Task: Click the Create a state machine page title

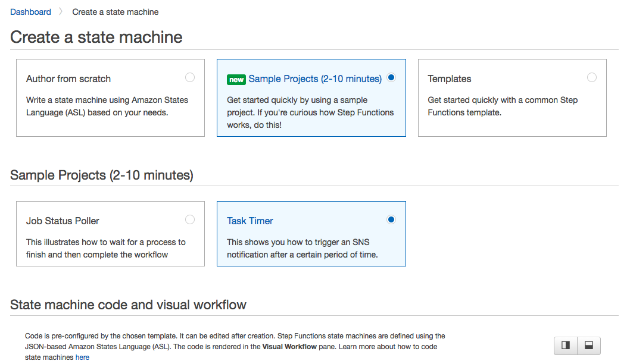Action: pos(96,37)
